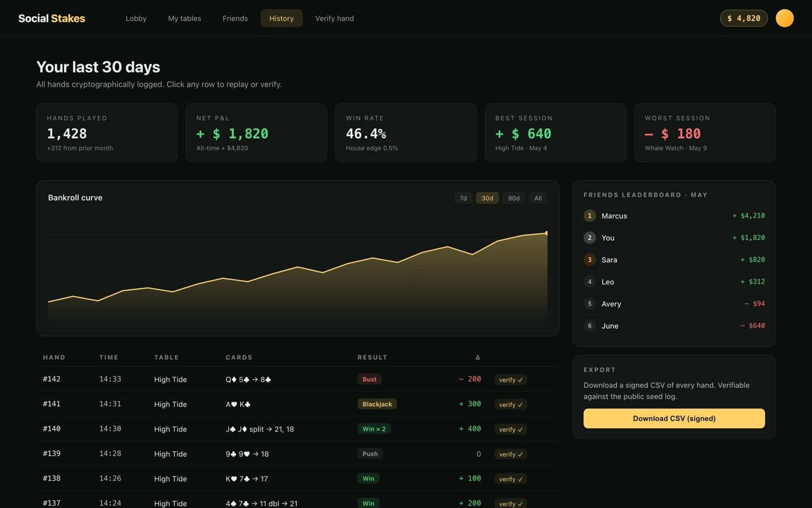Open the Hands Played stat card
The image size is (812, 508).
(x=107, y=133)
